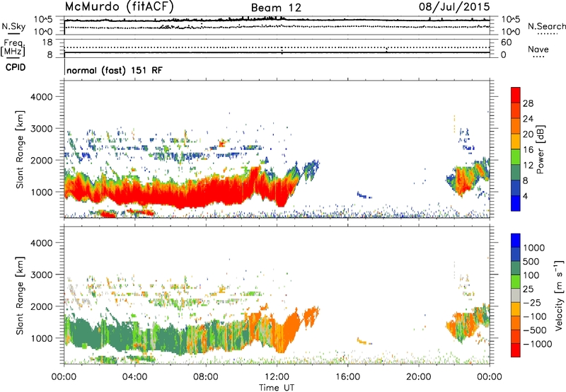The image size is (566, 392).
Task: Click the 1000 km tick of velocity panel
Action: tap(41, 338)
